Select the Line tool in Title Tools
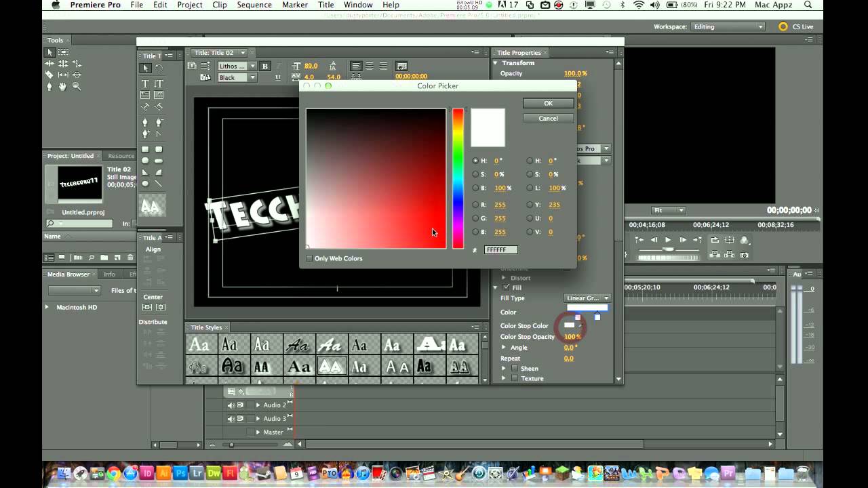Viewport: 868px width, 488px height. 159,183
